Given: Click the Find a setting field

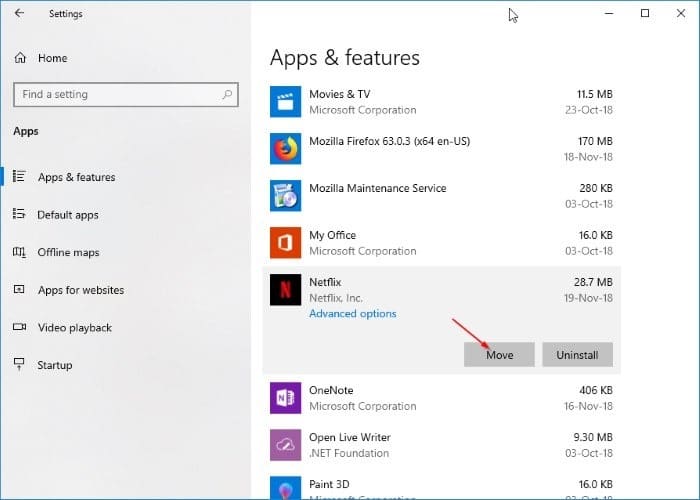Looking at the screenshot, I should [126, 94].
